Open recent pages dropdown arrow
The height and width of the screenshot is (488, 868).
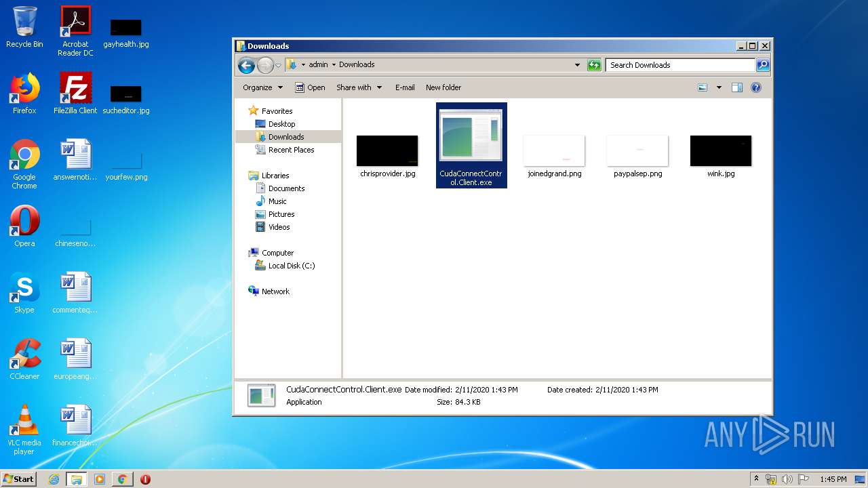pyautogui.click(x=278, y=66)
